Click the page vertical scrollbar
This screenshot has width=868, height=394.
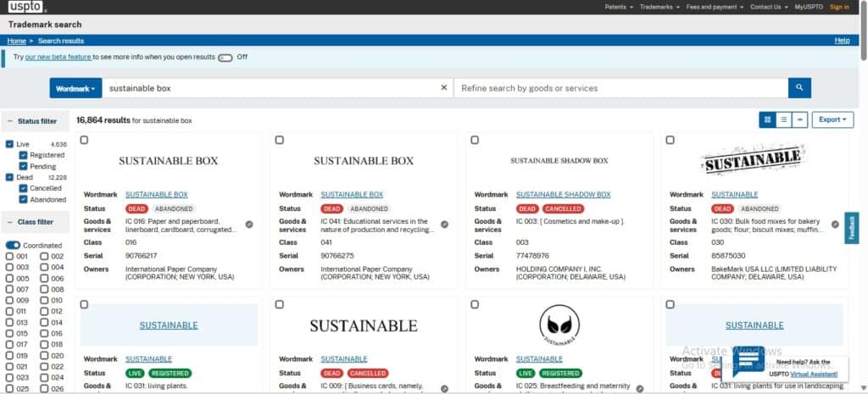864,31
